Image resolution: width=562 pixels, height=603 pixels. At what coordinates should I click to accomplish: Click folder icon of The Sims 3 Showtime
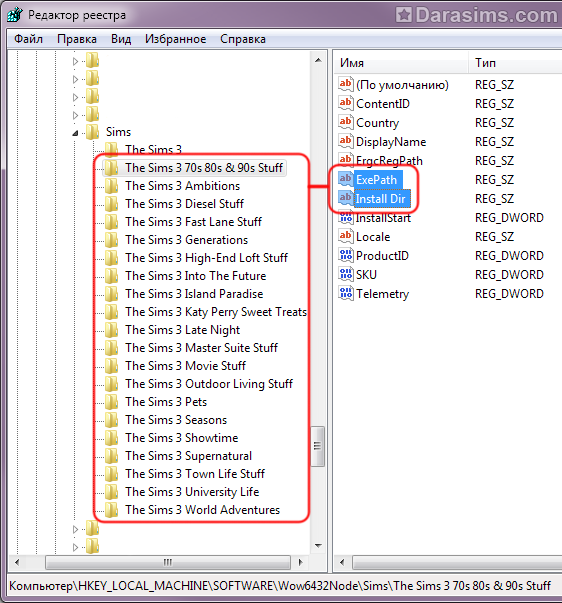click(112, 438)
